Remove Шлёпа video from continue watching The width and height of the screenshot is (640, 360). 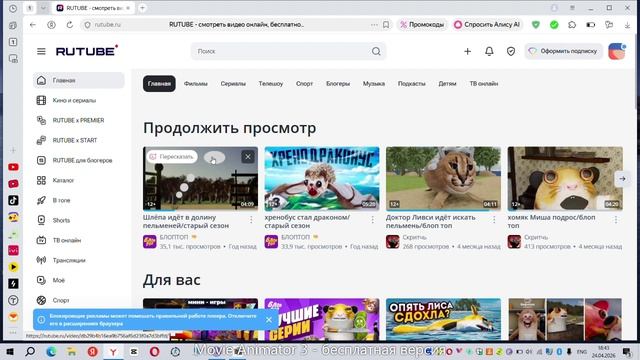[x=248, y=157]
